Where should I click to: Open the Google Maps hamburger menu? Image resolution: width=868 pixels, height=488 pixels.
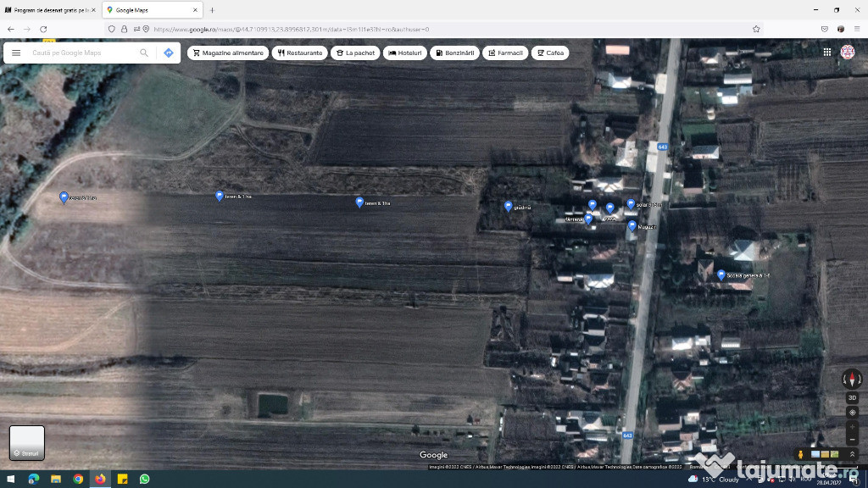click(15, 53)
